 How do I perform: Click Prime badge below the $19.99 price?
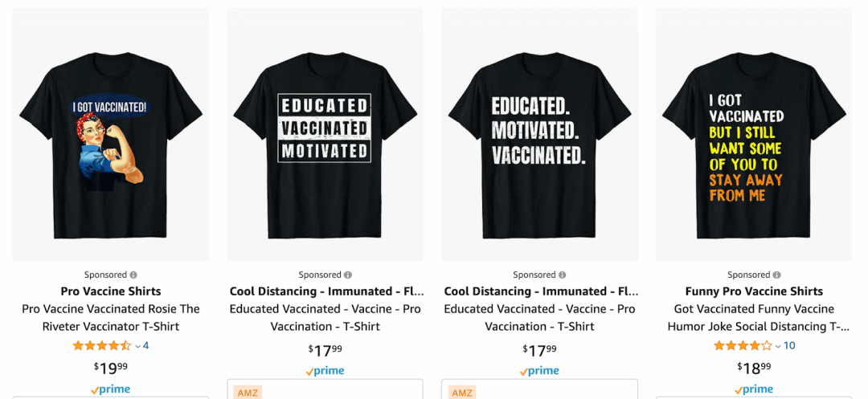pyautogui.click(x=111, y=389)
